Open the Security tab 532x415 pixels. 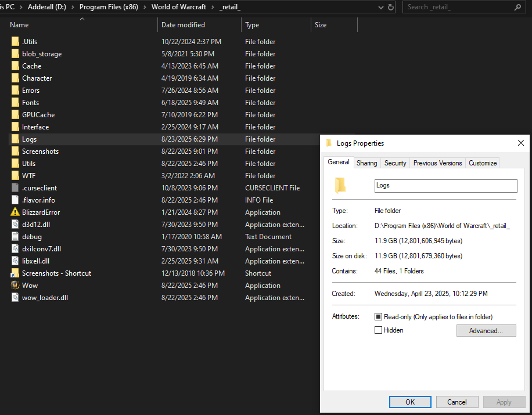(396, 163)
